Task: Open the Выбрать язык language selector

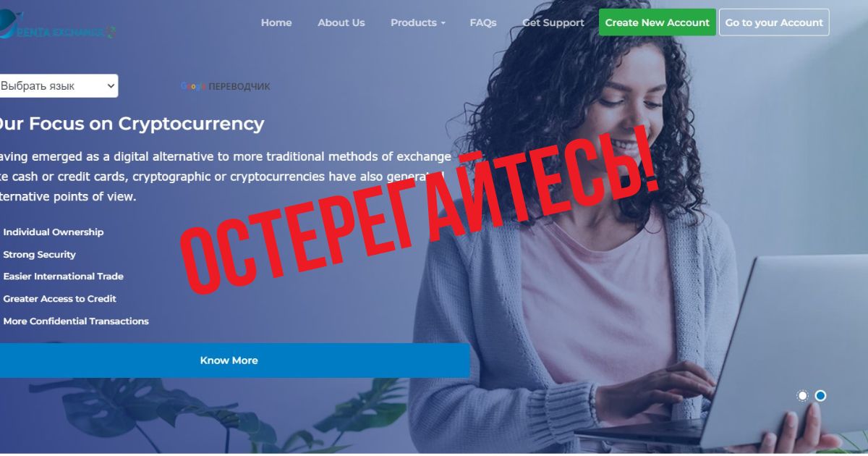Action: click(58, 85)
